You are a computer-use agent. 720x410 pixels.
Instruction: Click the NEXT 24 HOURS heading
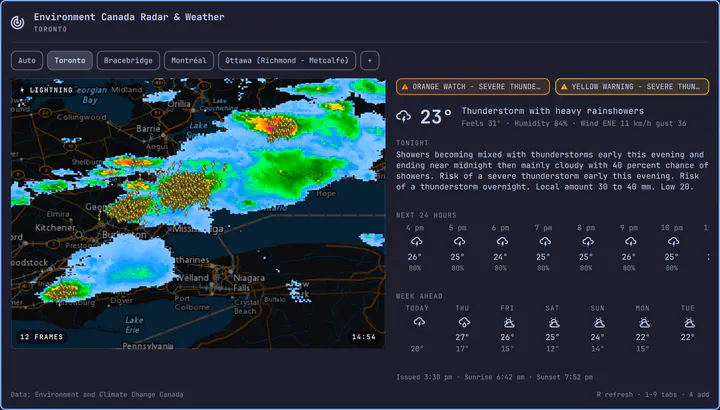(427, 215)
